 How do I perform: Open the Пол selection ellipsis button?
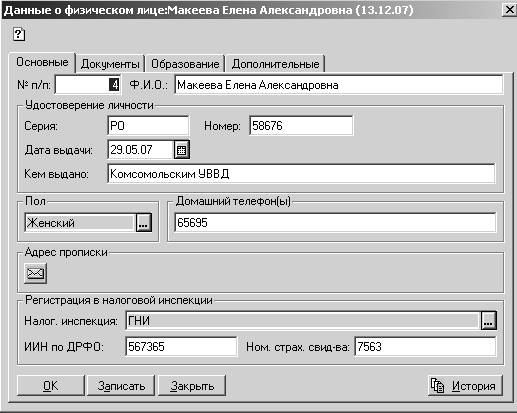144,222
